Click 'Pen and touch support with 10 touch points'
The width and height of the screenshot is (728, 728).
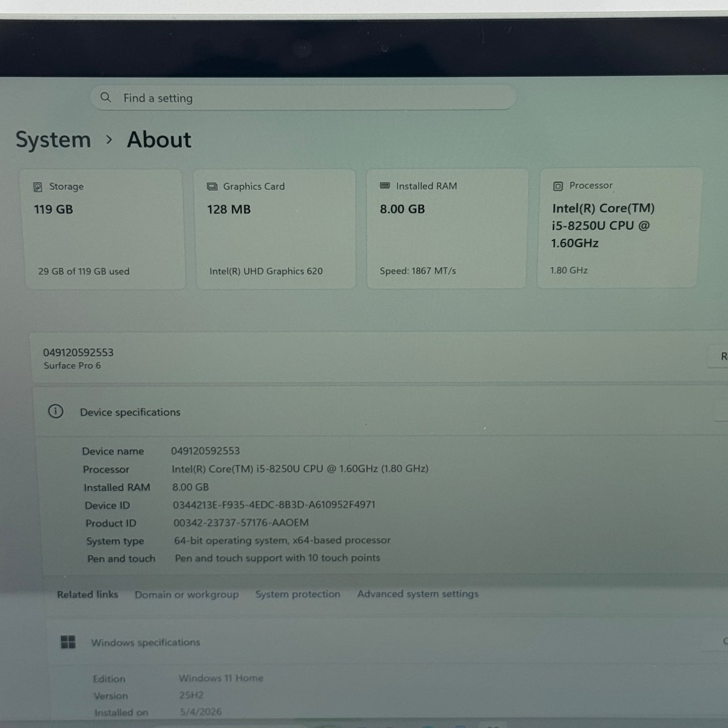(278, 558)
